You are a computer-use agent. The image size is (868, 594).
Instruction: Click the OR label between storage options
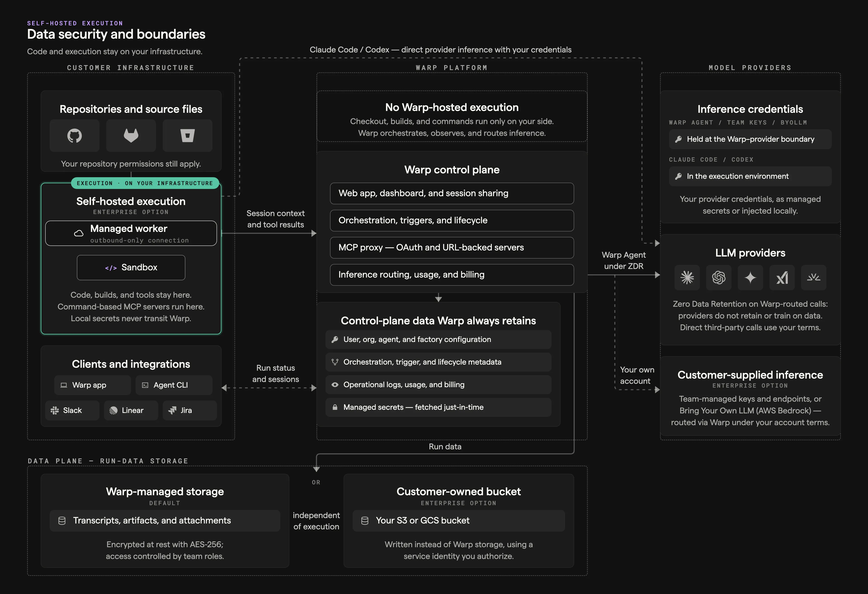pyautogui.click(x=316, y=483)
